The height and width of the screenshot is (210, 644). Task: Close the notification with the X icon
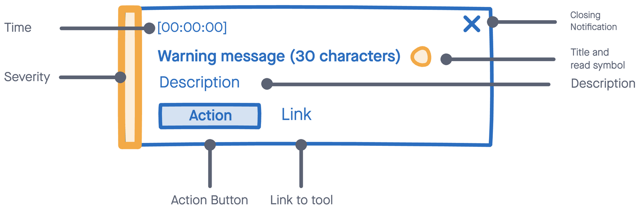point(471,24)
